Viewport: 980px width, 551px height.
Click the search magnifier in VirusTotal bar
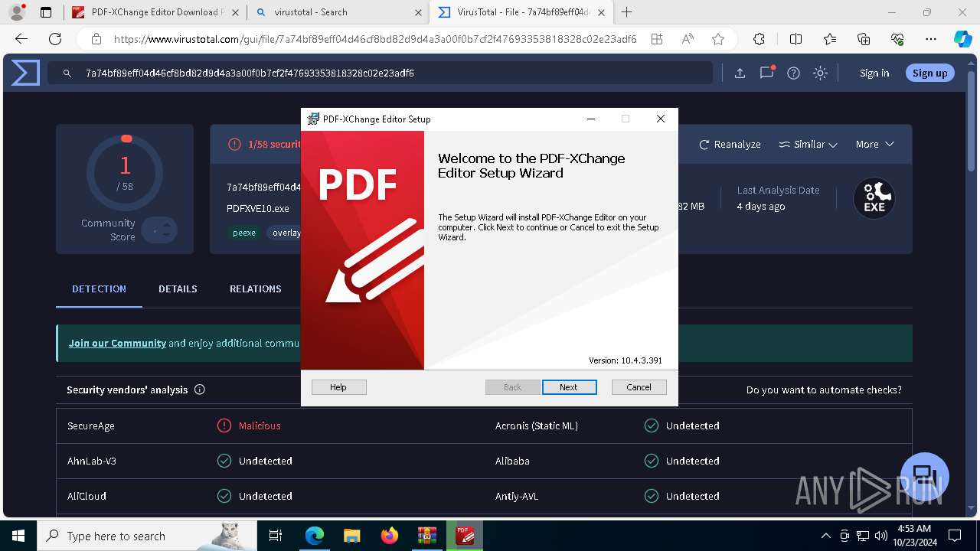67,73
